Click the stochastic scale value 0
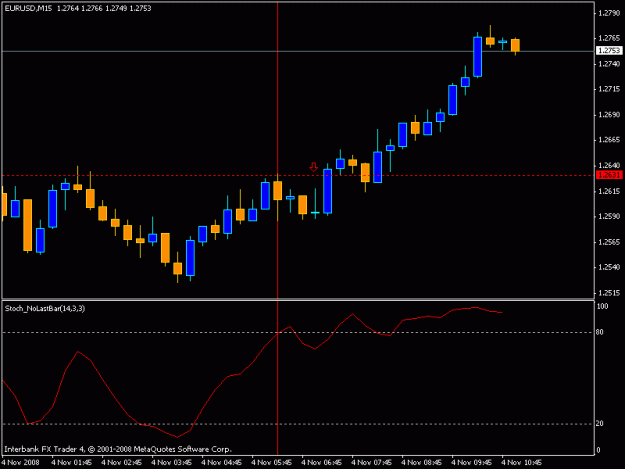 tap(598, 450)
